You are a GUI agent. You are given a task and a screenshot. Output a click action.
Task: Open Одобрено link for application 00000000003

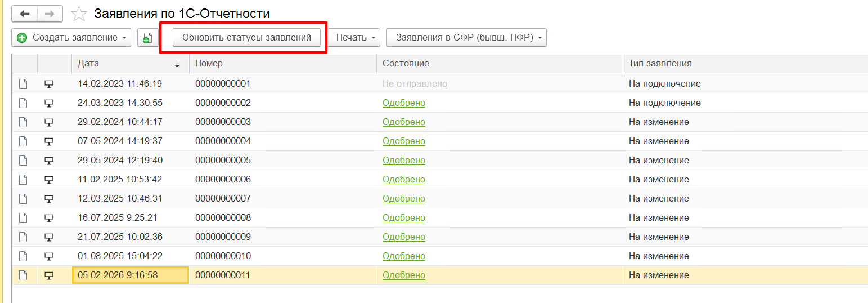click(x=404, y=122)
